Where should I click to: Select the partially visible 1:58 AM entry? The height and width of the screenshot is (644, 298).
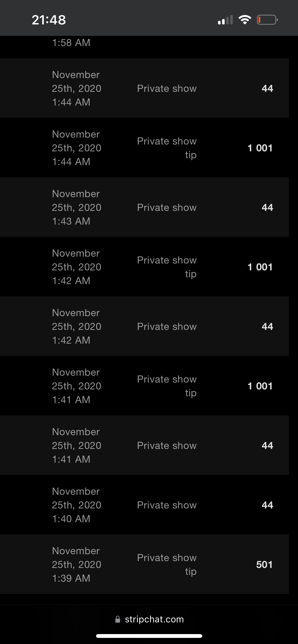coord(71,43)
